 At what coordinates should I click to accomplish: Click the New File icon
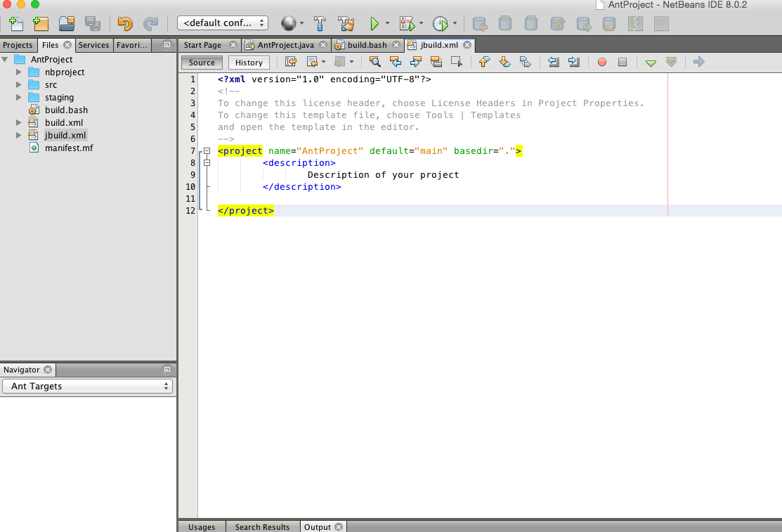point(15,24)
